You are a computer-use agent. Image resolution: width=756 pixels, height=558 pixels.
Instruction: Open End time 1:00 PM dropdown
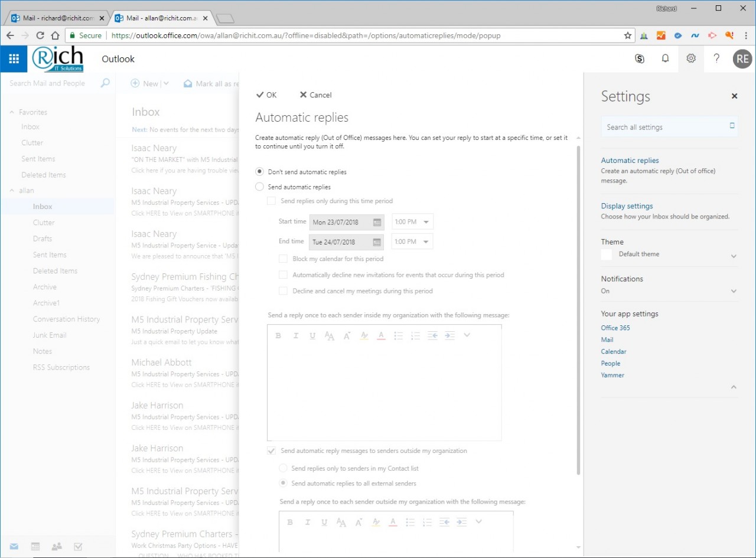click(412, 242)
